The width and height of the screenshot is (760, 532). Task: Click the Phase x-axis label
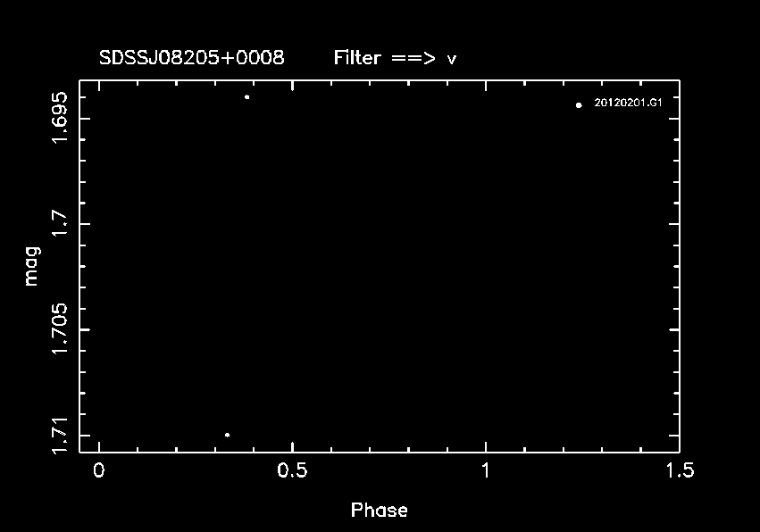pyautogui.click(x=380, y=511)
